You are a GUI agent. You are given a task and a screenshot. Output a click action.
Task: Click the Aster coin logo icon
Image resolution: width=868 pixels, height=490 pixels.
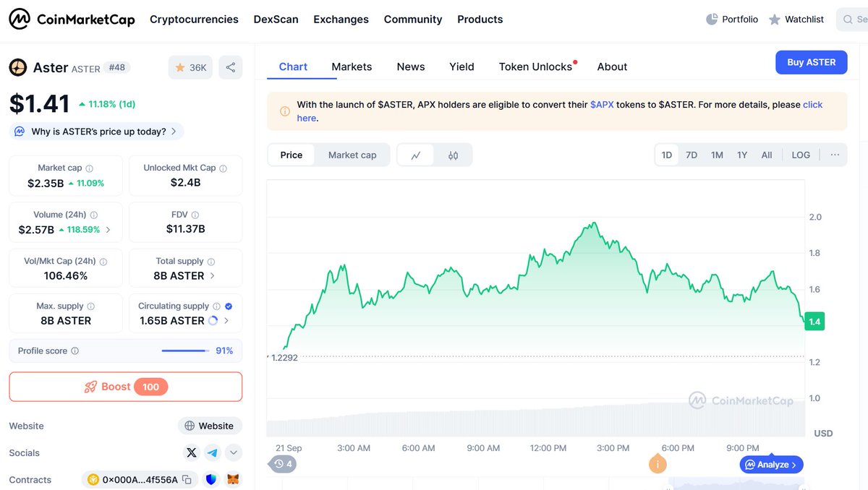(18, 68)
